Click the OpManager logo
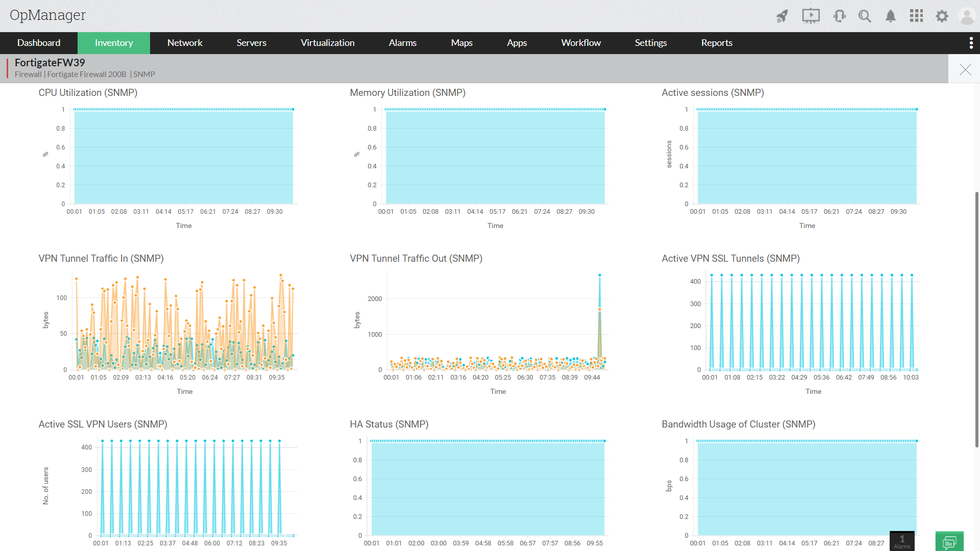980x551 pixels. click(47, 15)
